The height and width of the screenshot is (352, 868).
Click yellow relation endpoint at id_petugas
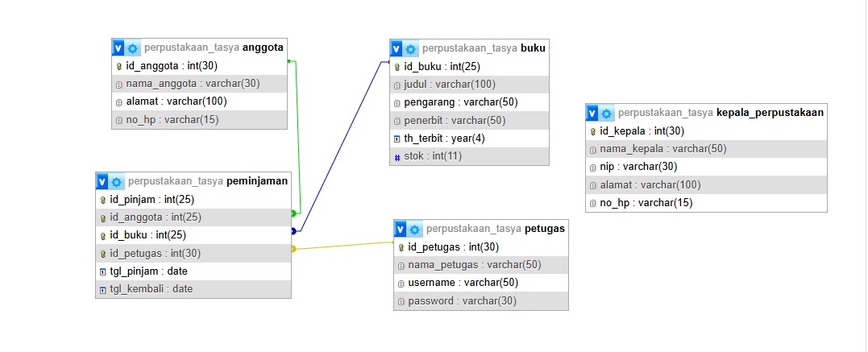(293, 249)
